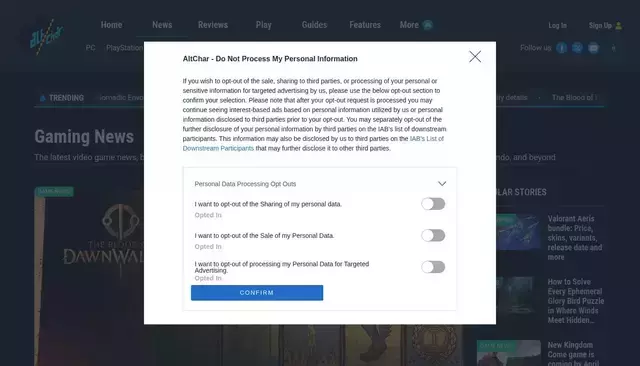Click the sharing opt-out label text
The height and width of the screenshot is (366, 640).
(x=268, y=204)
